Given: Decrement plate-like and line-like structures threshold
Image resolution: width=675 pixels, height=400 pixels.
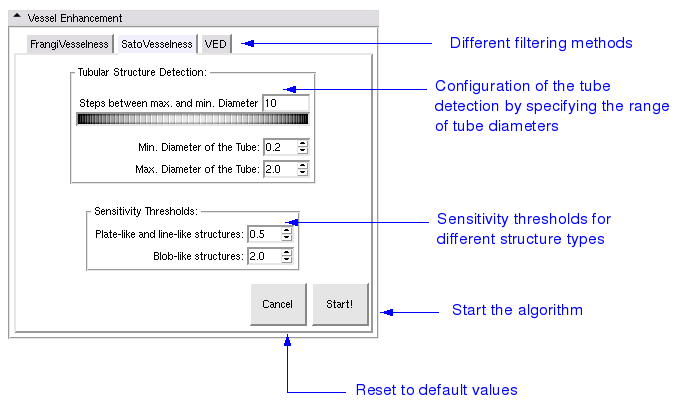Looking at the screenshot, I should (286, 238).
